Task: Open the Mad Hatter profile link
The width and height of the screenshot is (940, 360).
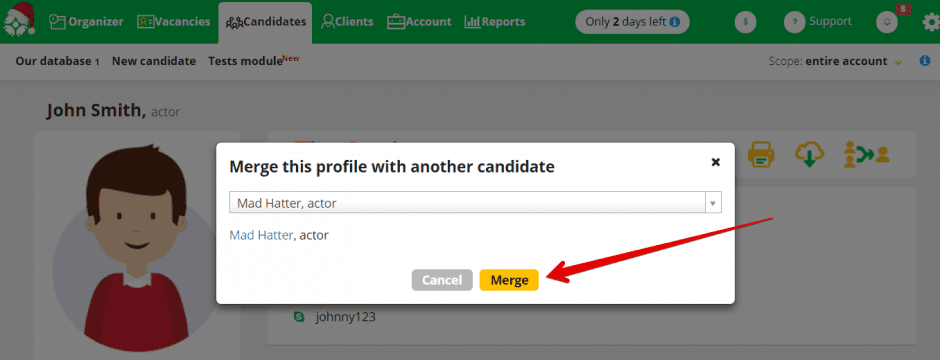Action: pos(261,235)
